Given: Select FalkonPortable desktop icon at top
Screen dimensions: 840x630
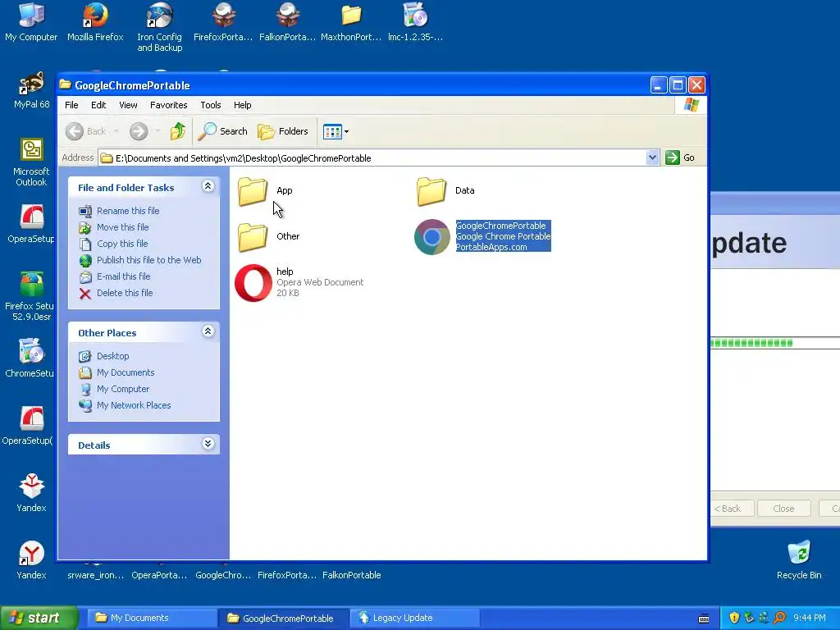Looking at the screenshot, I should (x=288, y=22).
